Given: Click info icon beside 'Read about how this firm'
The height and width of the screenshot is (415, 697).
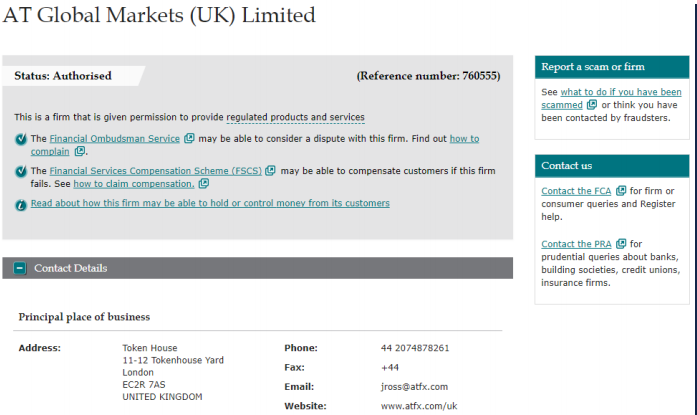Looking at the screenshot, I should [22, 204].
